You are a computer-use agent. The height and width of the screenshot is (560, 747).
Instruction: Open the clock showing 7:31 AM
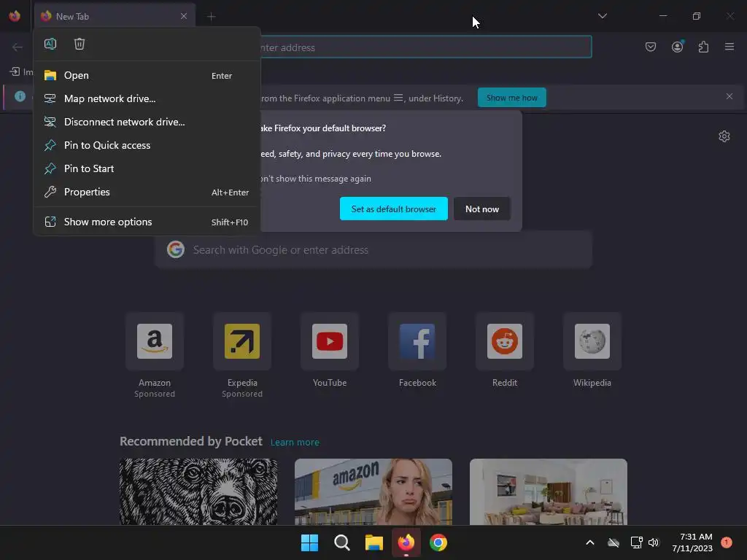point(692,542)
